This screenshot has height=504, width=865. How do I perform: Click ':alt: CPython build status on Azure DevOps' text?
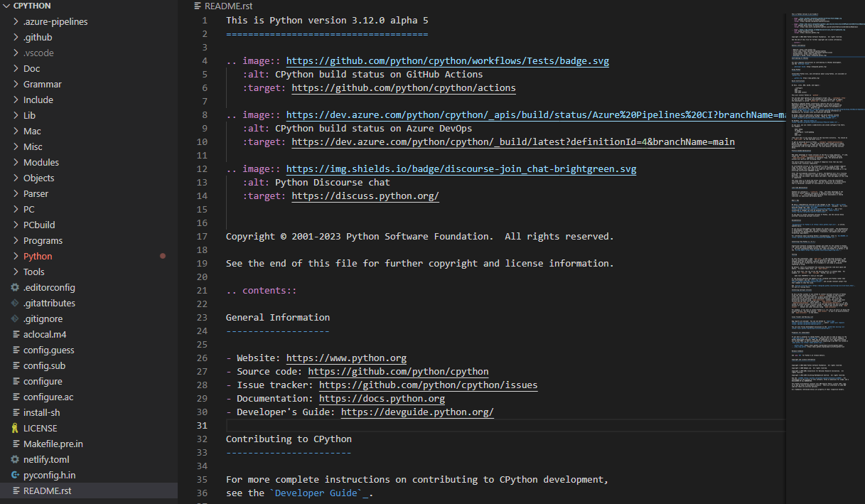(x=357, y=129)
